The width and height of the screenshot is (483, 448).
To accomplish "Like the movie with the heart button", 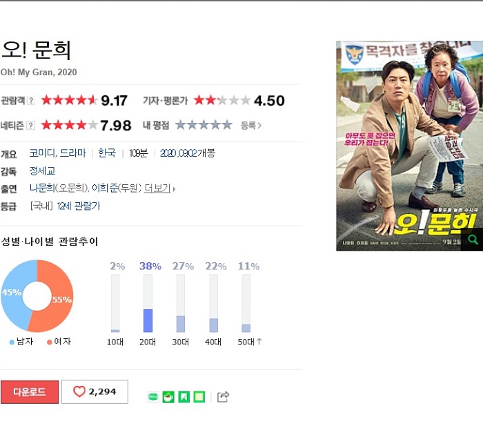I will [95, 391].
